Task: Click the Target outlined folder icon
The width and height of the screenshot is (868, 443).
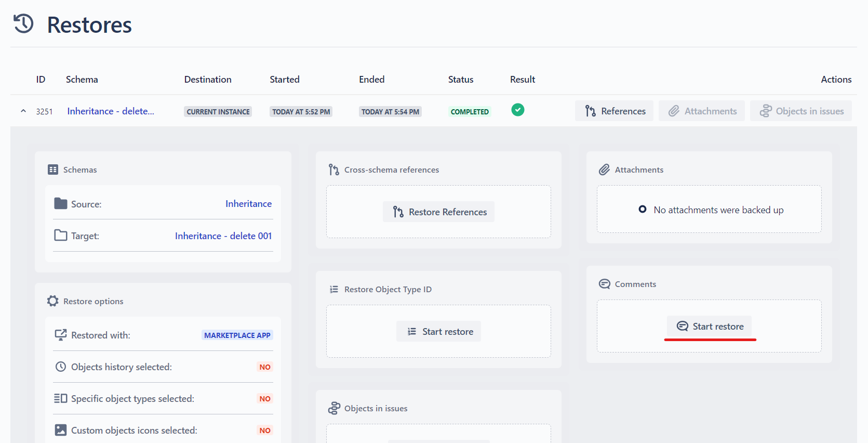Action: (61, 236)
